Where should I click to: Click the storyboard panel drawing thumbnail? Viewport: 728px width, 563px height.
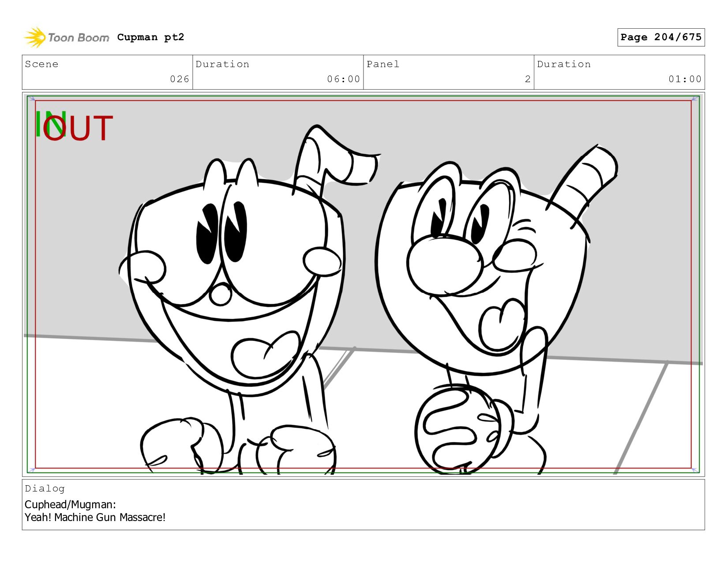pyautogui.click(x=363, y=284)
